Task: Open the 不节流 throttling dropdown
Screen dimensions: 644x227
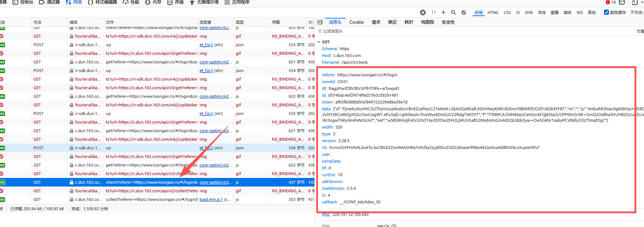Action: (x=637, y=13)
